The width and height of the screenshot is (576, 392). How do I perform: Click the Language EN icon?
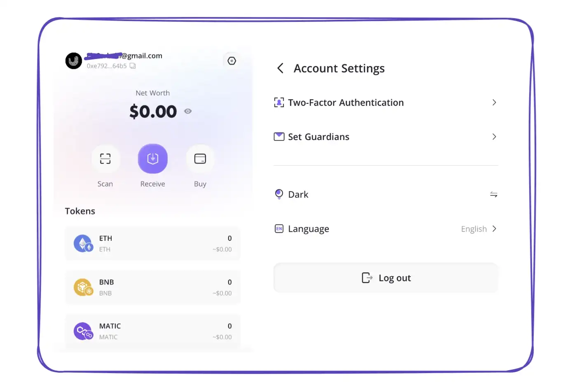(x=279, y=229)
